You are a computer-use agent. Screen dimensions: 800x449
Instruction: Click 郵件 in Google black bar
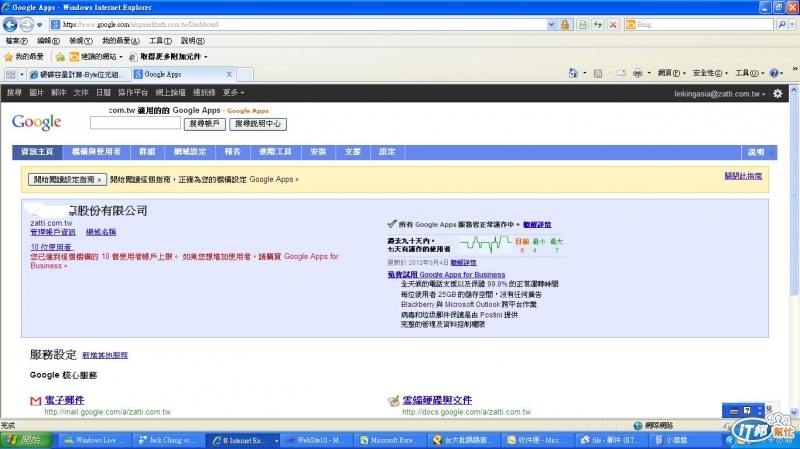pos(59,93)
